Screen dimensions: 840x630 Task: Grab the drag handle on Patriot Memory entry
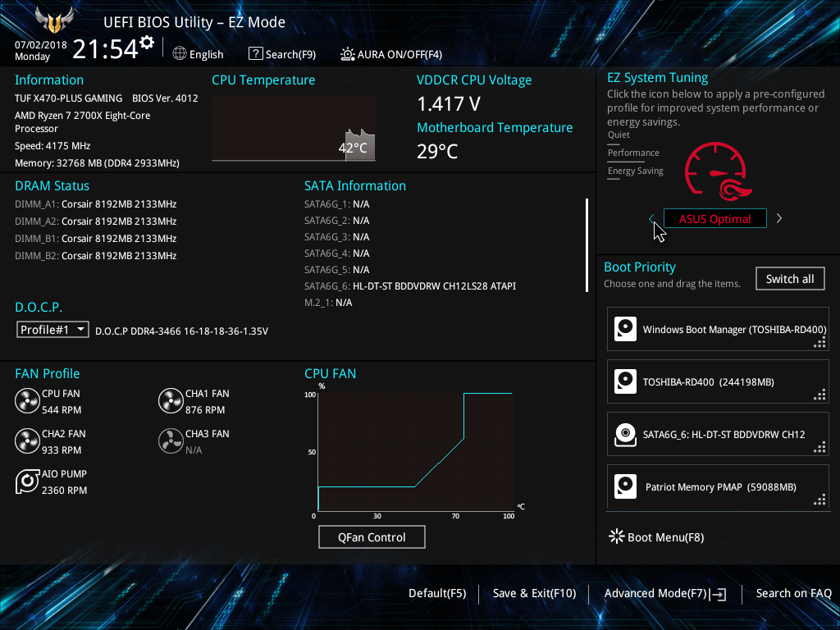click(819, 500)
